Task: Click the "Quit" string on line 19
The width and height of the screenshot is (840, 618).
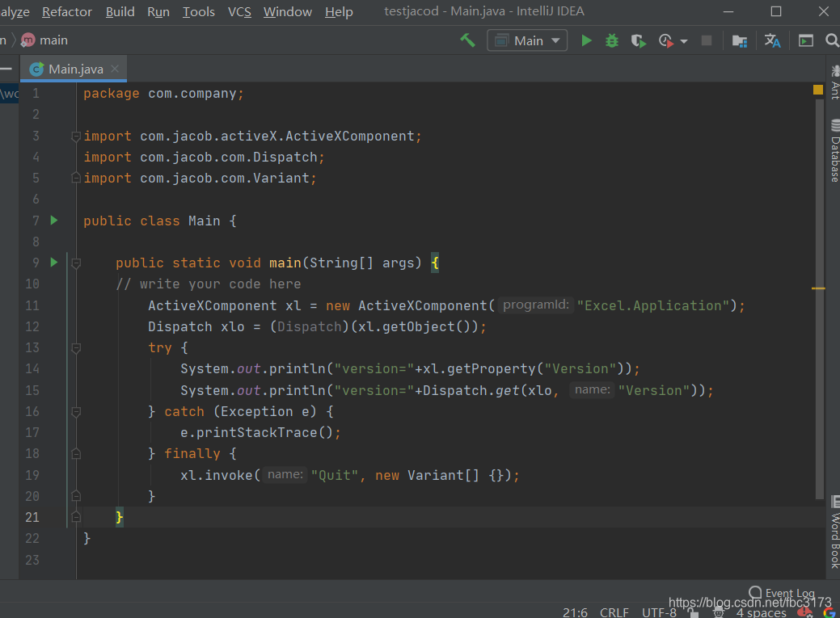Action: pos(335,476)
